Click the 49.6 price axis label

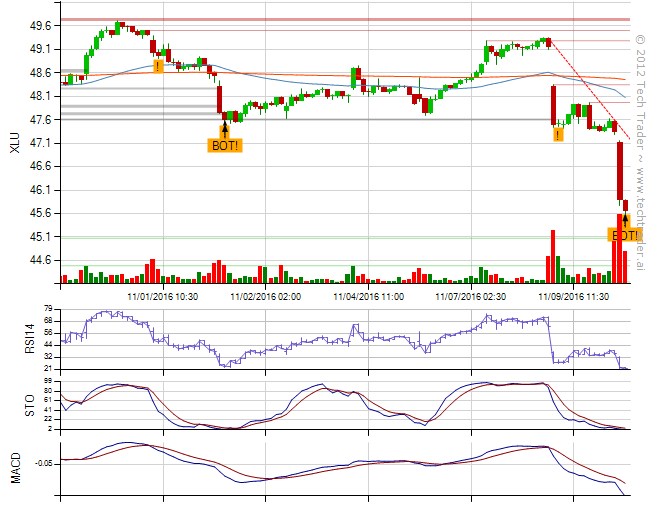click(x=42, y=25)
